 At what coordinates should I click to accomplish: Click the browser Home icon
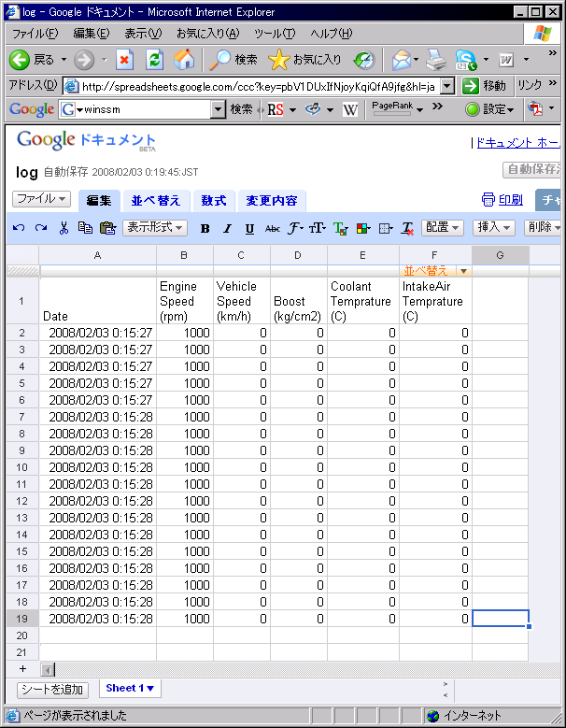pyautogui.click(x=184, y=60)
